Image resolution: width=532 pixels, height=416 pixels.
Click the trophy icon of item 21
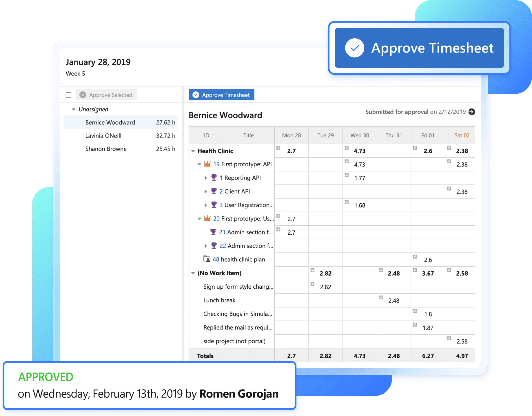tap(213, 232)
